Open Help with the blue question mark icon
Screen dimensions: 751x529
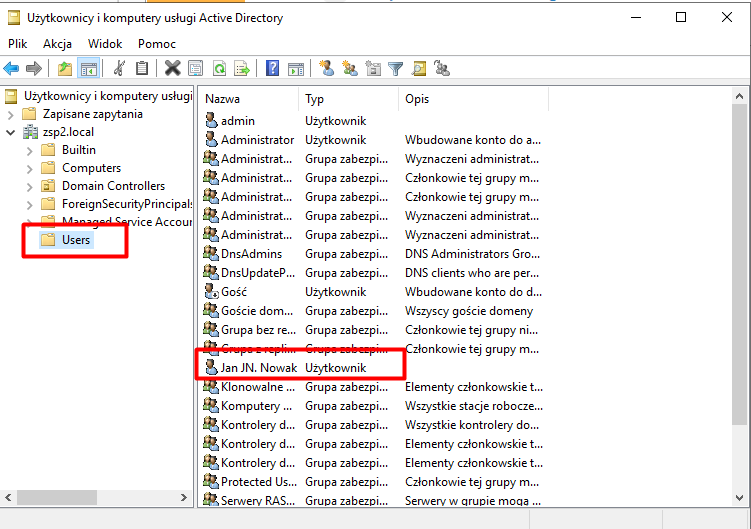pyautogui.click(x=272, y=68)
